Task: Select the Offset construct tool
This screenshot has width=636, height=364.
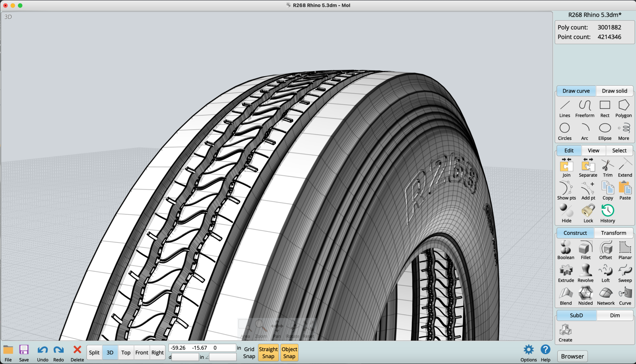Action: pyautogui.click(x=605, y=250)
